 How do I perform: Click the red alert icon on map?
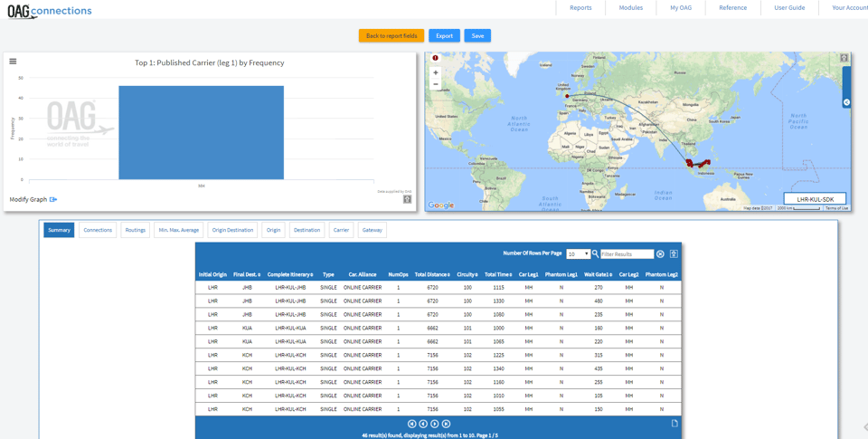click(x=435, y=58)
